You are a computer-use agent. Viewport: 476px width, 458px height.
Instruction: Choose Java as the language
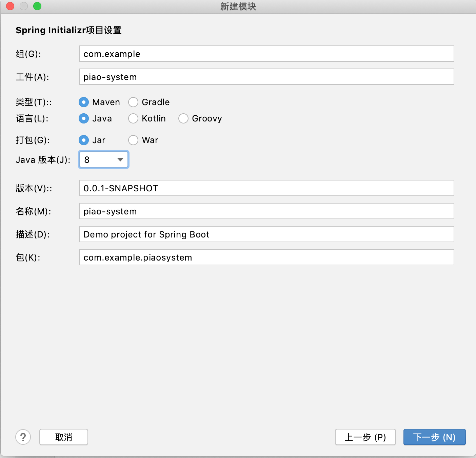coord(84,118)
